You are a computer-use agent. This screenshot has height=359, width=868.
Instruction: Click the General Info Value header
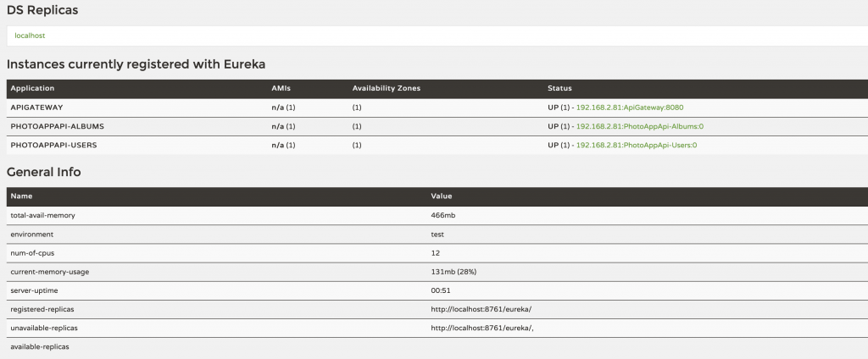(441, 196)
